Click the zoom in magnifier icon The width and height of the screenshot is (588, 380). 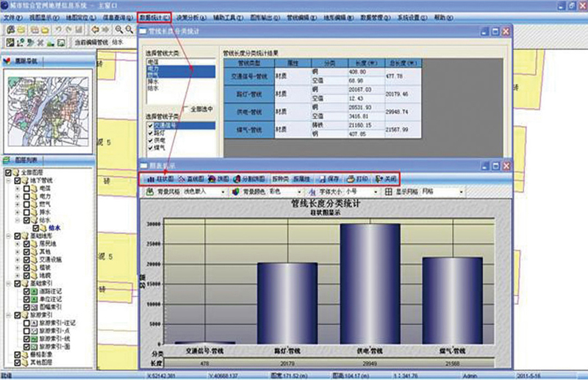[120, 29]
